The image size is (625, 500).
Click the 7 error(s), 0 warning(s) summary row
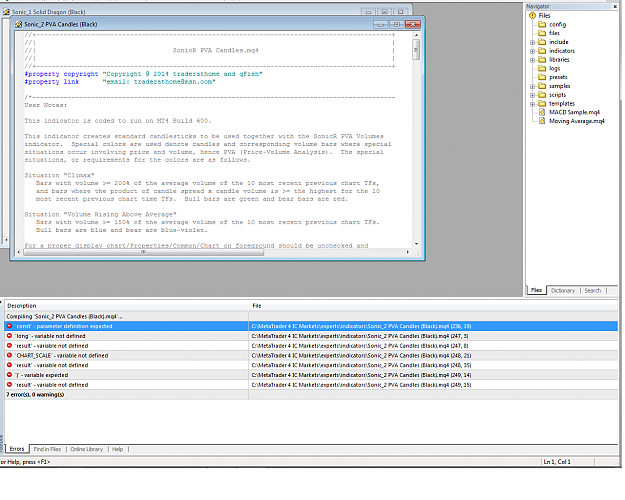tap(311, 395)
